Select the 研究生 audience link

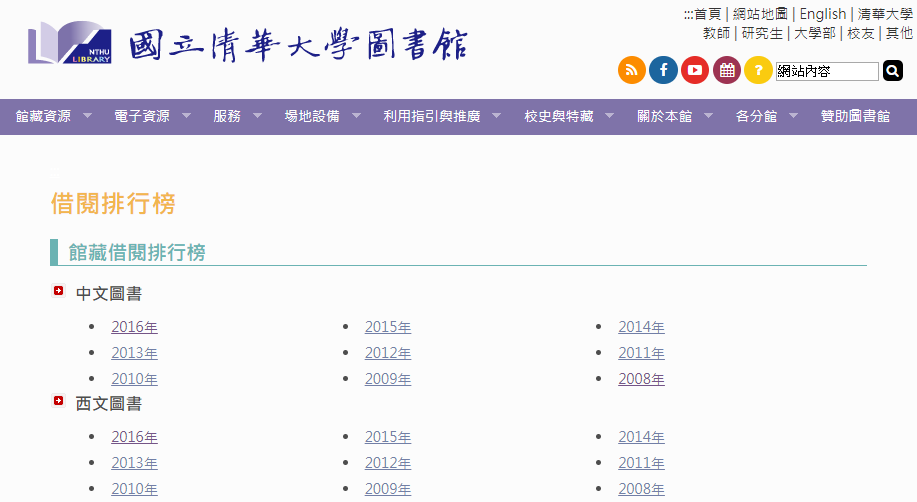tap(762, 33)
